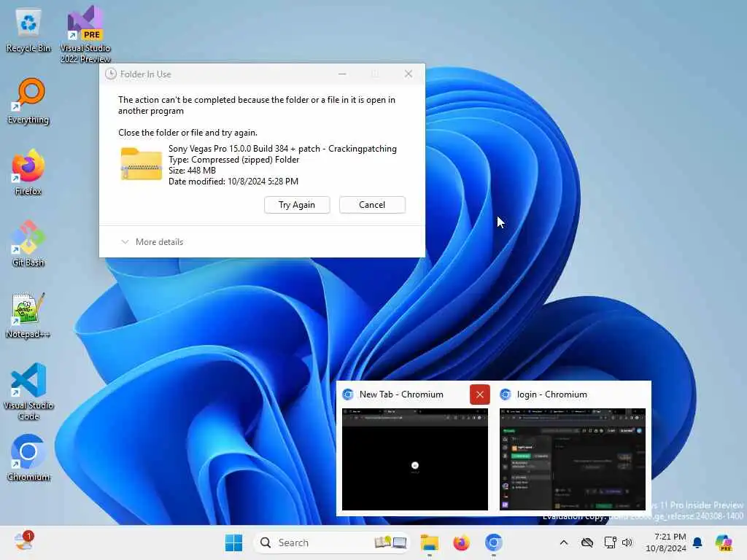Open the notifications bell icon
Viewport: 747px width, 560px height.
click(697, 542)
